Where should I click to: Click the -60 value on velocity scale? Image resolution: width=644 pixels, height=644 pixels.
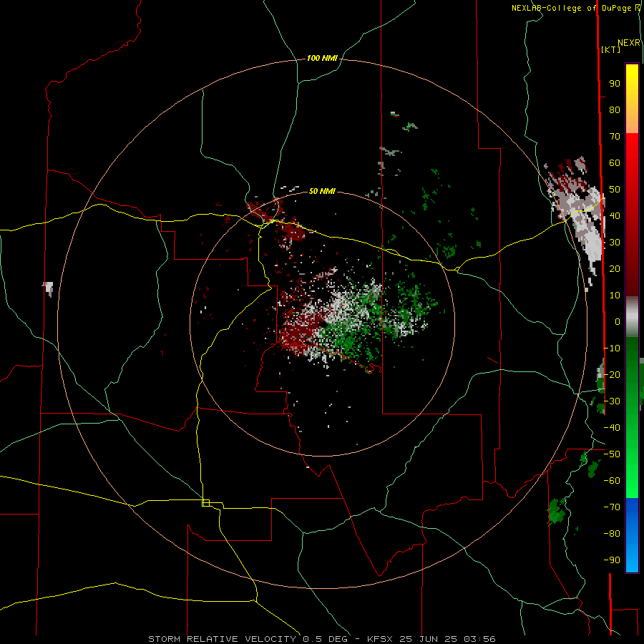[612, 481]
